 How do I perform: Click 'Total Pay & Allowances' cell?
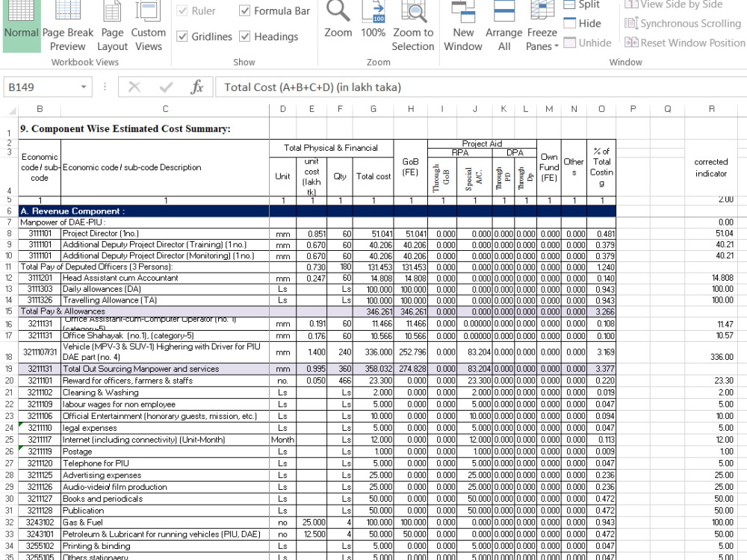[x=144, y=311]
